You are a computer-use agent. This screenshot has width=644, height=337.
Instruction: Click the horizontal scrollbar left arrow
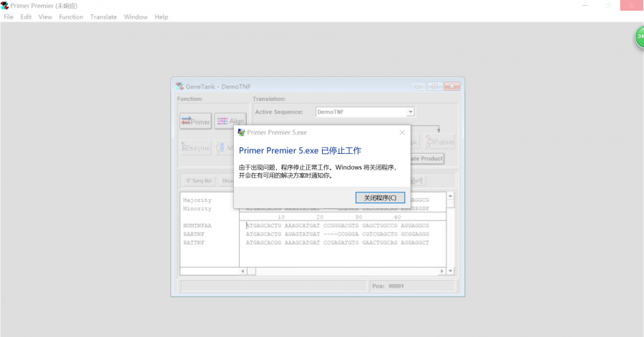[x=243, y=271]
